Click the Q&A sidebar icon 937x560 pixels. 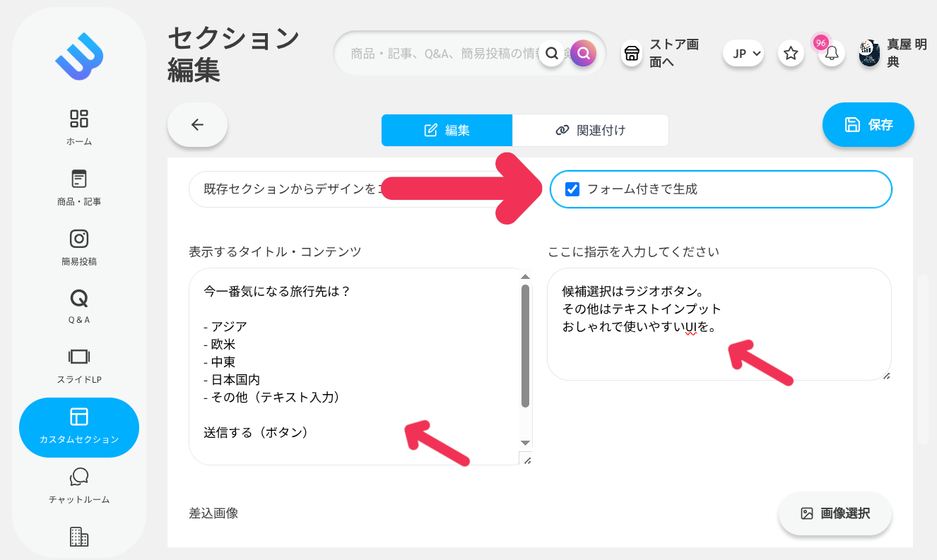tap(79, 297)
